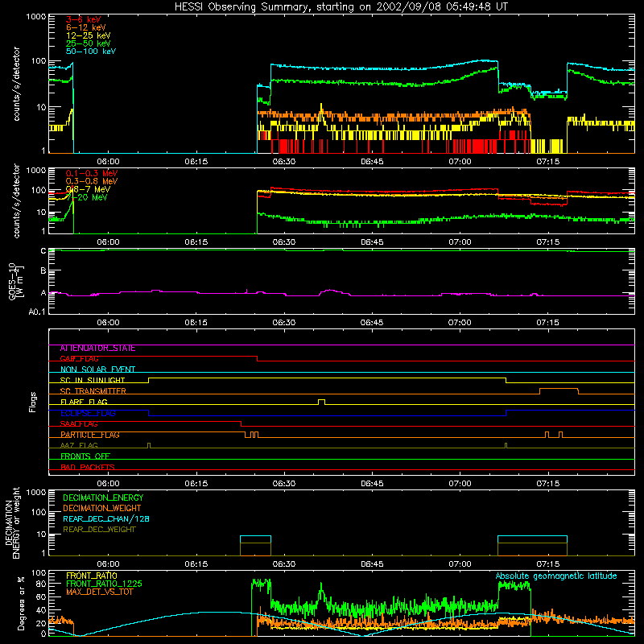Pick the ECLIPSE_FLAG label
644x644 pixels.
click(88, 413)
